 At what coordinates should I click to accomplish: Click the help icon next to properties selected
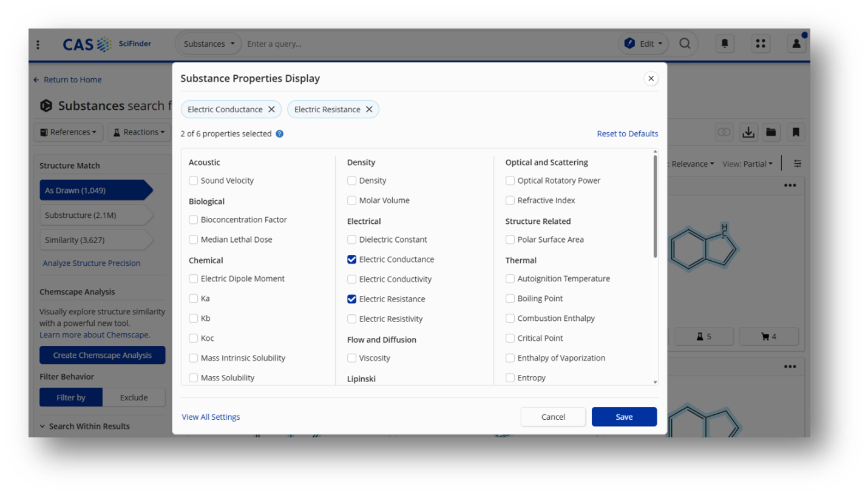[279, 133]
